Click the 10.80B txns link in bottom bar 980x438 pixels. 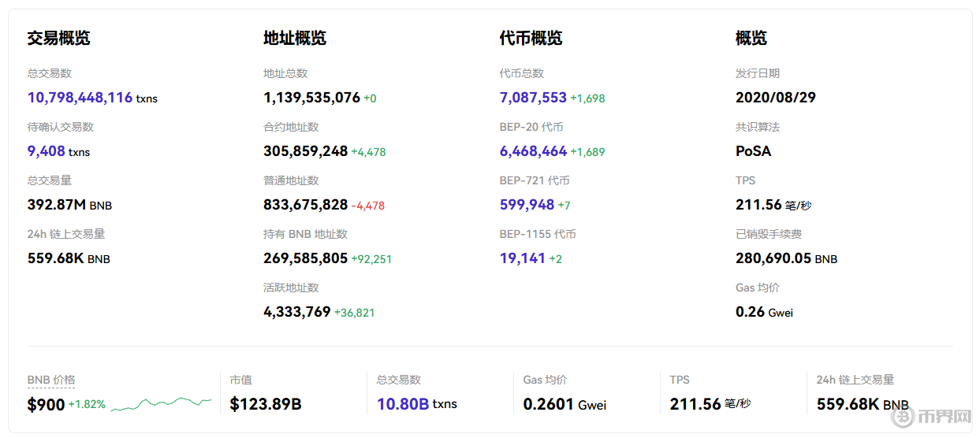point(403,404)
